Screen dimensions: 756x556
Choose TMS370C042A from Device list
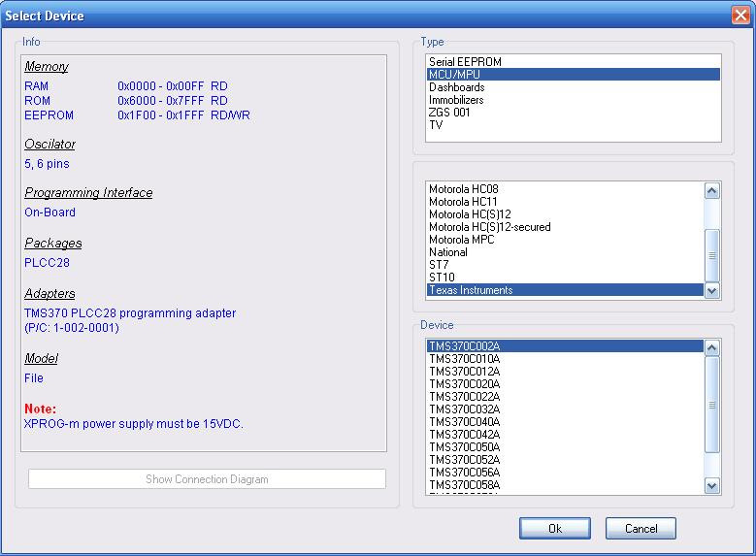click(464, 435)
